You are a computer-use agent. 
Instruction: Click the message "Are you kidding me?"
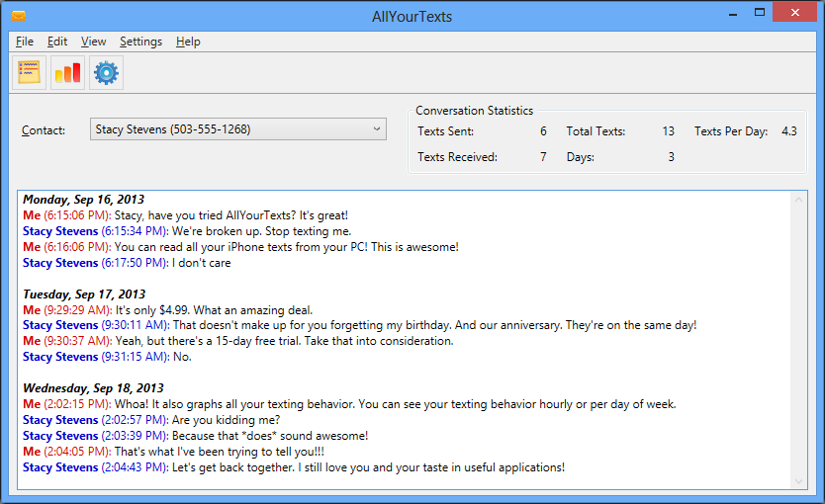click(226, 420)
